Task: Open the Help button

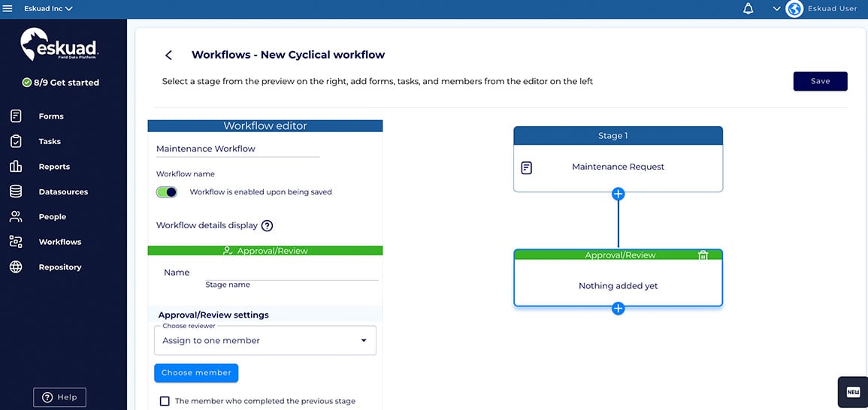Action: tap(59, 397)
